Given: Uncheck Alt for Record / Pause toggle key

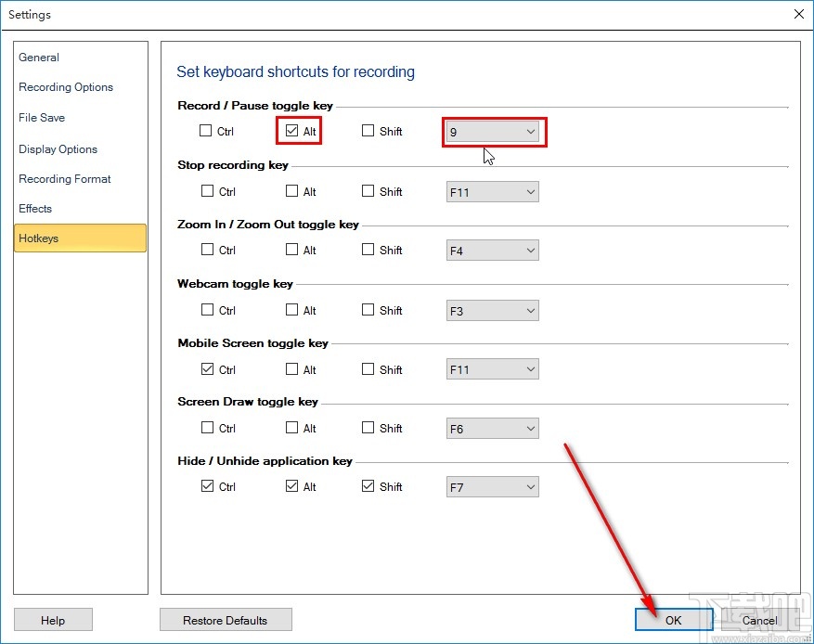Looking at the screenshot, I should 291,131.
